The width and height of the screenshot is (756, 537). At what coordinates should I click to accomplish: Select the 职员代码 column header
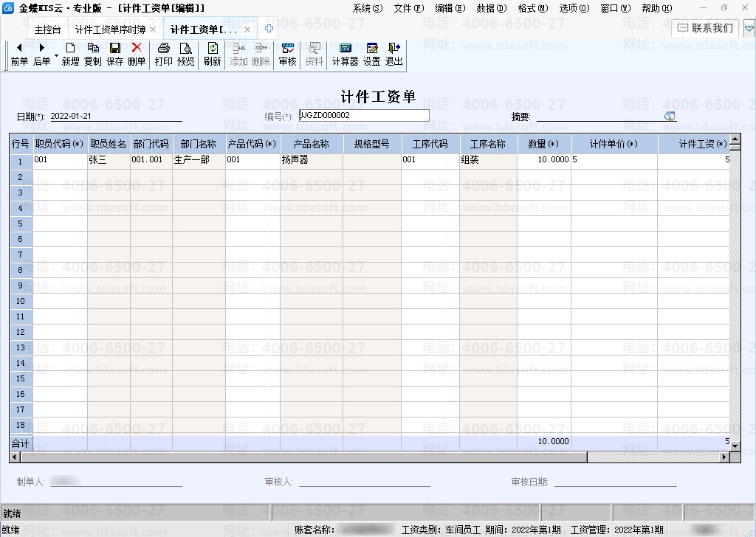pos(60,144)
